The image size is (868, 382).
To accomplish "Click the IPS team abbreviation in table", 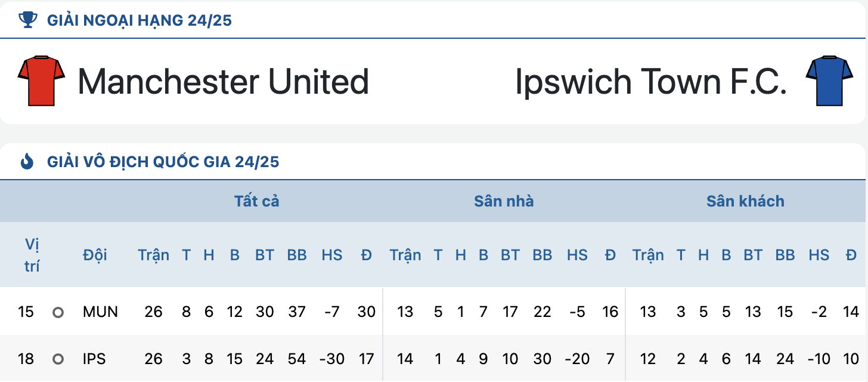I will click(94, 359).
